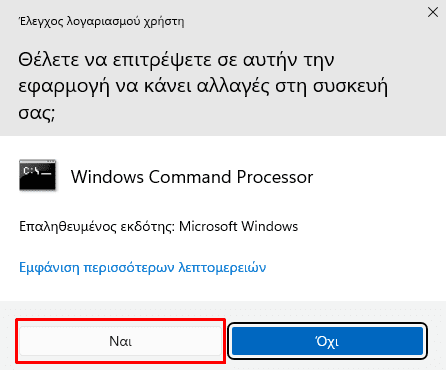This screenshot has height=370, width=446.
Task: Click the word χρήστη in the dialog title
Action: (164, 22)
